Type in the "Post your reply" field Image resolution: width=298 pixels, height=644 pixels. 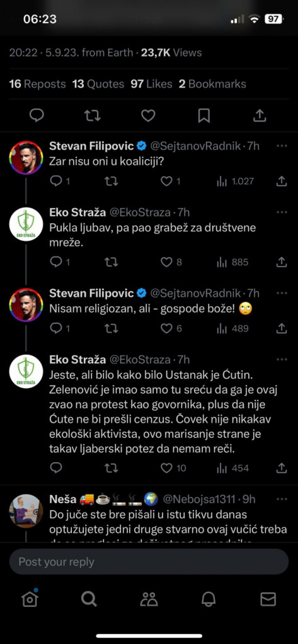pyautogui.click(x=149, y=562)
